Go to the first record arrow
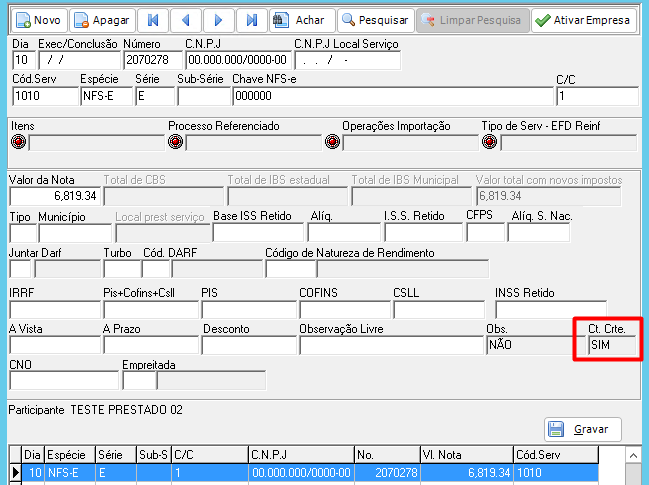Screen dimensions: 649x485 (153, 20)
